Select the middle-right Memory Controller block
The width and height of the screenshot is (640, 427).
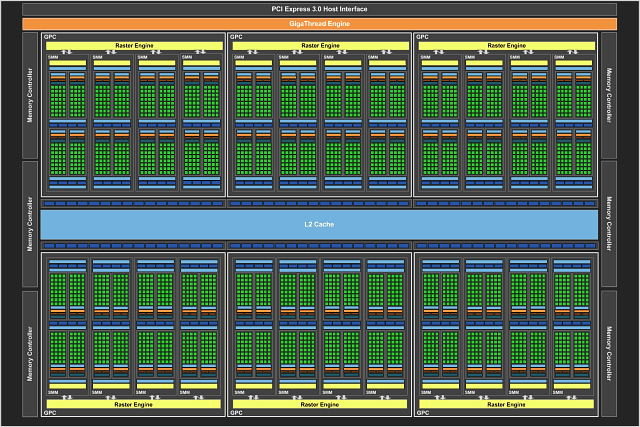point(609,224)
